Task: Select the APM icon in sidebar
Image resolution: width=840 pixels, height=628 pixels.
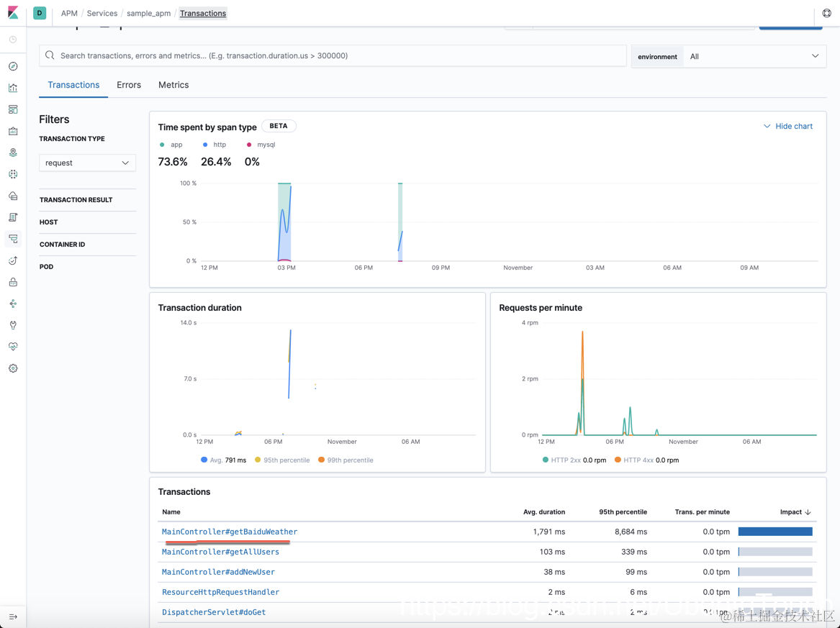Action: click(x=13, y=239)
